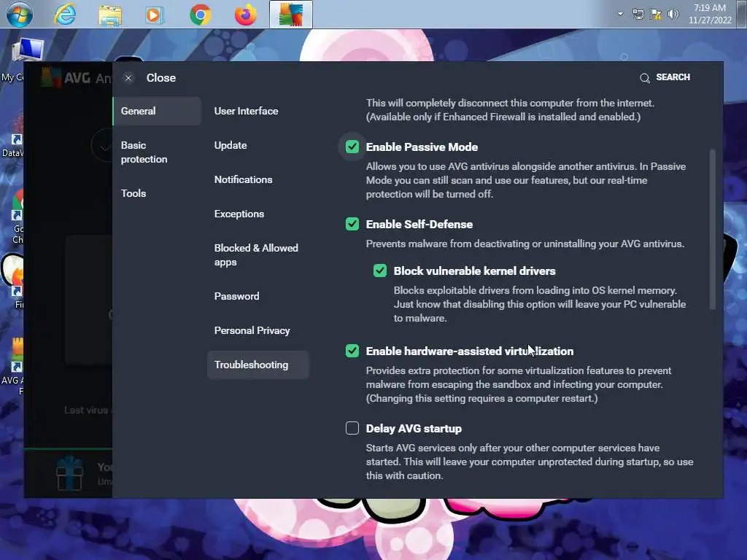Click the Block vulnerable kernel drivers label
The height and width of the screenshot is (560, 747).
click(474, 271)
